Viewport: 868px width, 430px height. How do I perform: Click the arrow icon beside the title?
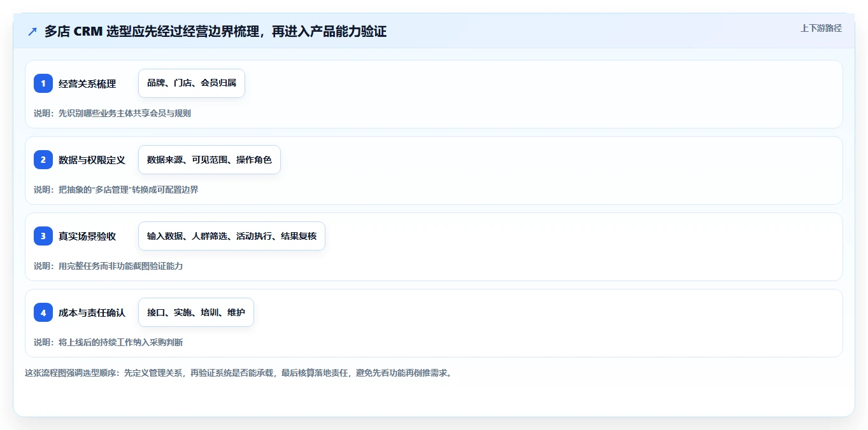tap(32, 31)
